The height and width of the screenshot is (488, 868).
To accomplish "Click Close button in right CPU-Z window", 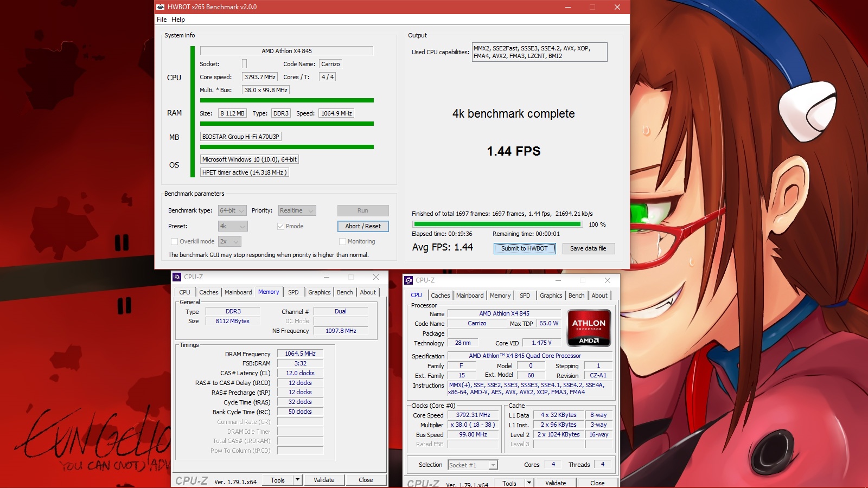I will click(597, 483).
